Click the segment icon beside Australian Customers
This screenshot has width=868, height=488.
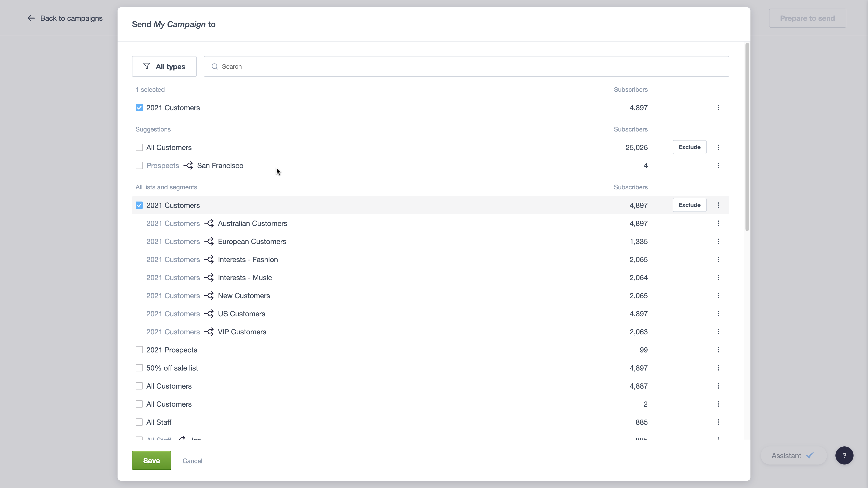pyautogui.click(x=209, y=223)
